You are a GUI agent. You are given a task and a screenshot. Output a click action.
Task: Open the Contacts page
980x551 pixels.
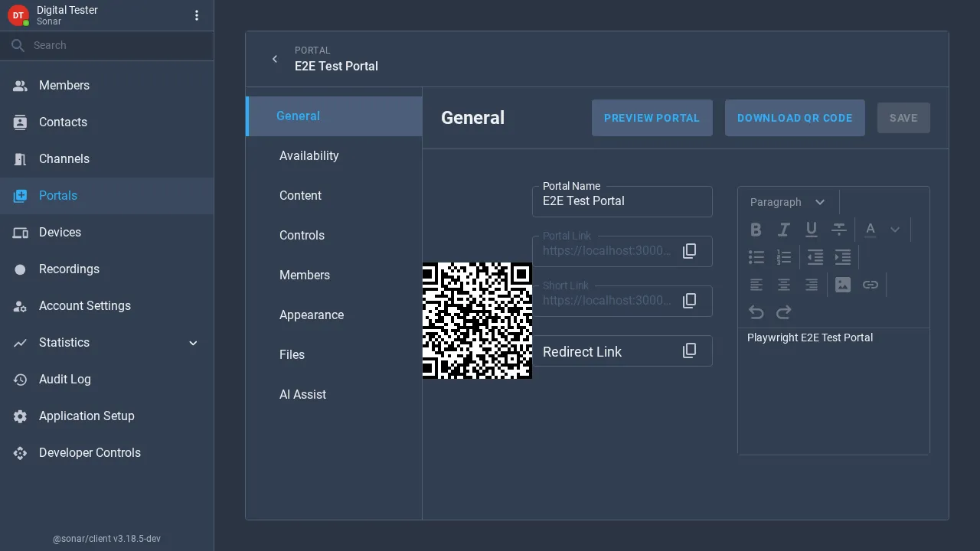[107, 122]
